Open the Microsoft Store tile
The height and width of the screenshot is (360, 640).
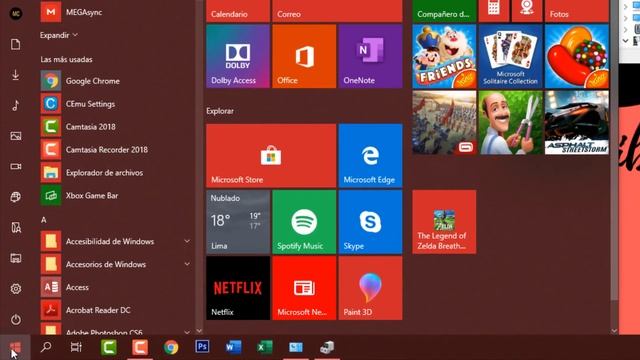tap(271, 156)
